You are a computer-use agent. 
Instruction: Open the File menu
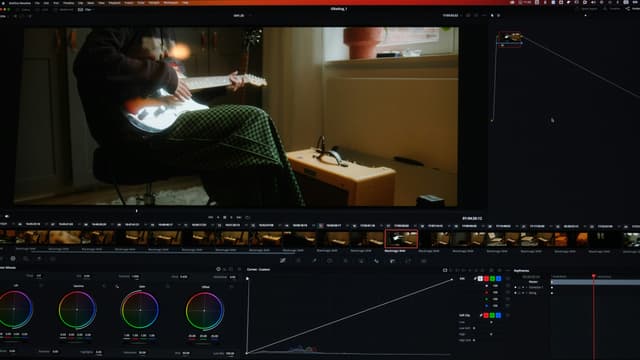point(37,2)
